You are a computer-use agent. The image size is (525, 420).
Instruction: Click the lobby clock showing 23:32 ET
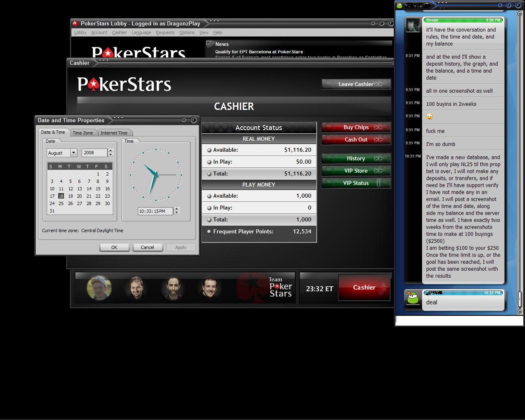pos(319,289)
